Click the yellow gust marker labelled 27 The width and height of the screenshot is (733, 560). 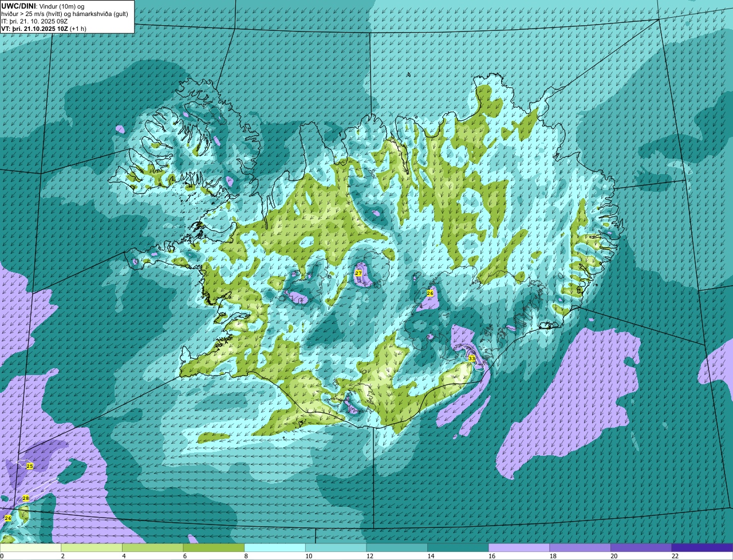click(358, 273)
